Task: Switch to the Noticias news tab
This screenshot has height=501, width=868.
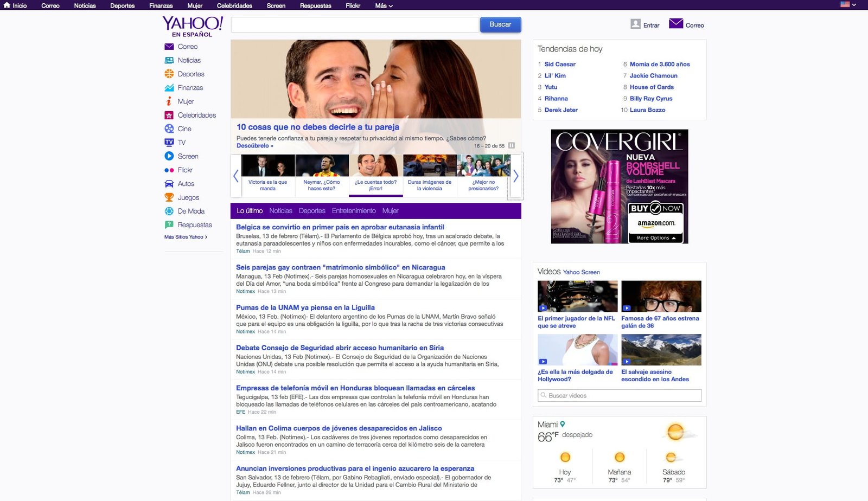Action: click(x=280, y=211)
